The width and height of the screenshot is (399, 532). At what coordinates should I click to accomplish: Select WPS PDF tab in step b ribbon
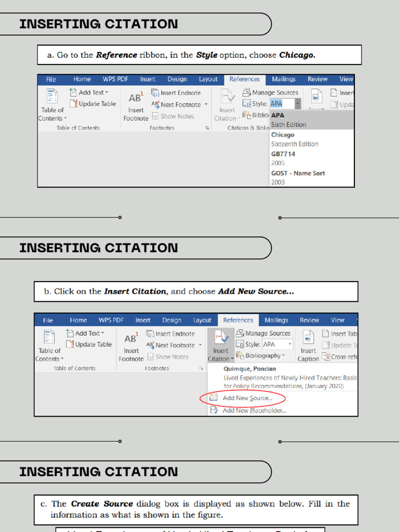(111, 320)
